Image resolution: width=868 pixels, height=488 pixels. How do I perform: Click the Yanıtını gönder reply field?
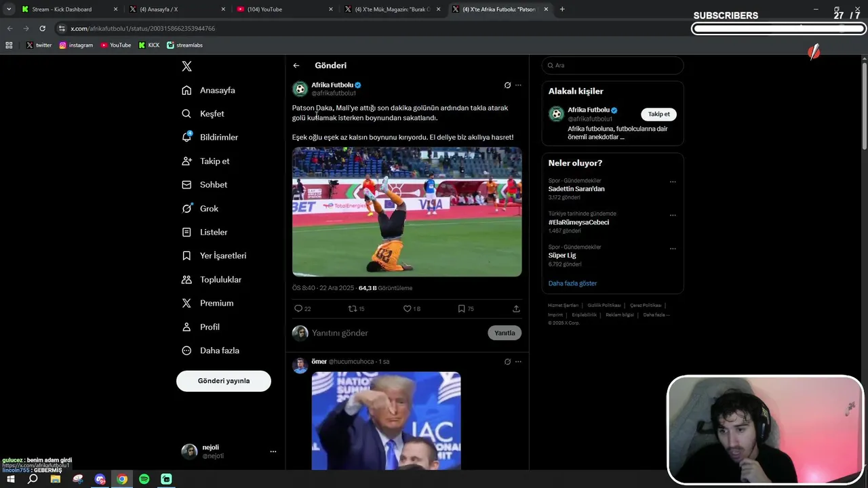pos(397,333)
